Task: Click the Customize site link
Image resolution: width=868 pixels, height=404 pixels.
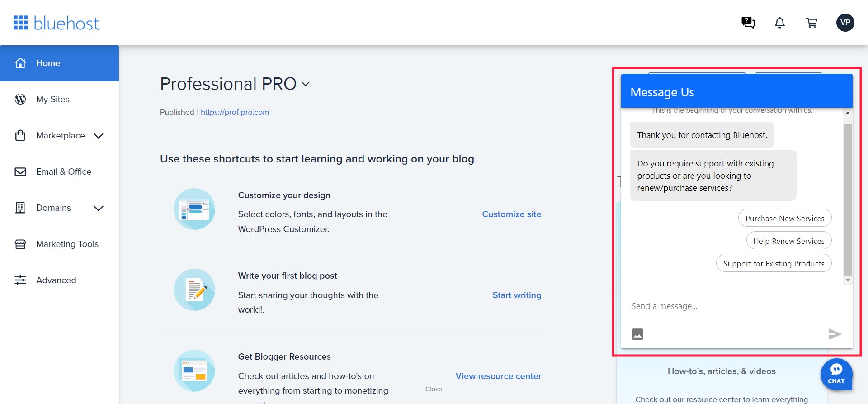Action: 511,214
